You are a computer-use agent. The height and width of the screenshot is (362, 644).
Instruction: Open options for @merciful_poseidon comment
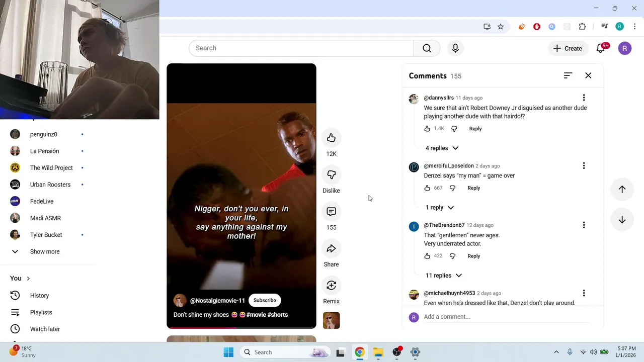point(584,165)
